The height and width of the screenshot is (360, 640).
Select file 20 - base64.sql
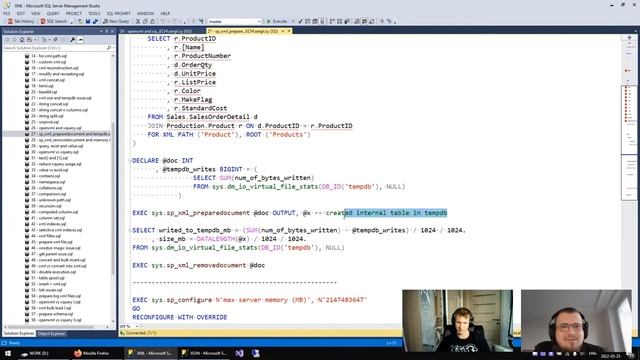40,92
